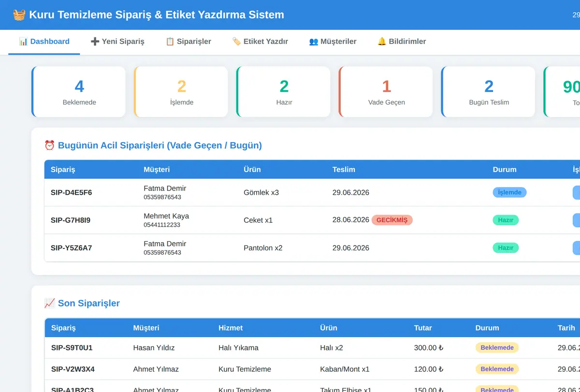
Task: Click the İşlemde status badge for SIP-D4E5F6
Action: [x=509, y=192]
